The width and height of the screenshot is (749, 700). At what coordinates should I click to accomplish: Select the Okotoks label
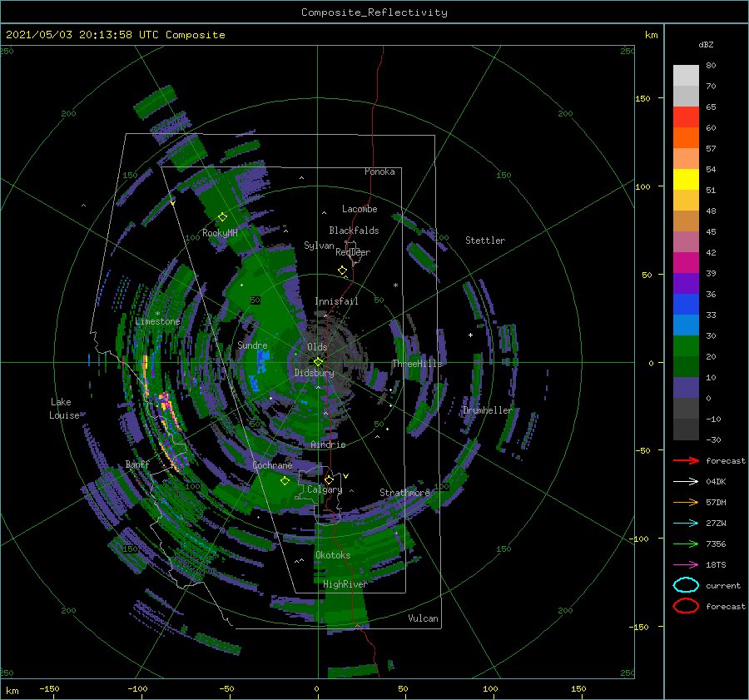tap(333, 555)
